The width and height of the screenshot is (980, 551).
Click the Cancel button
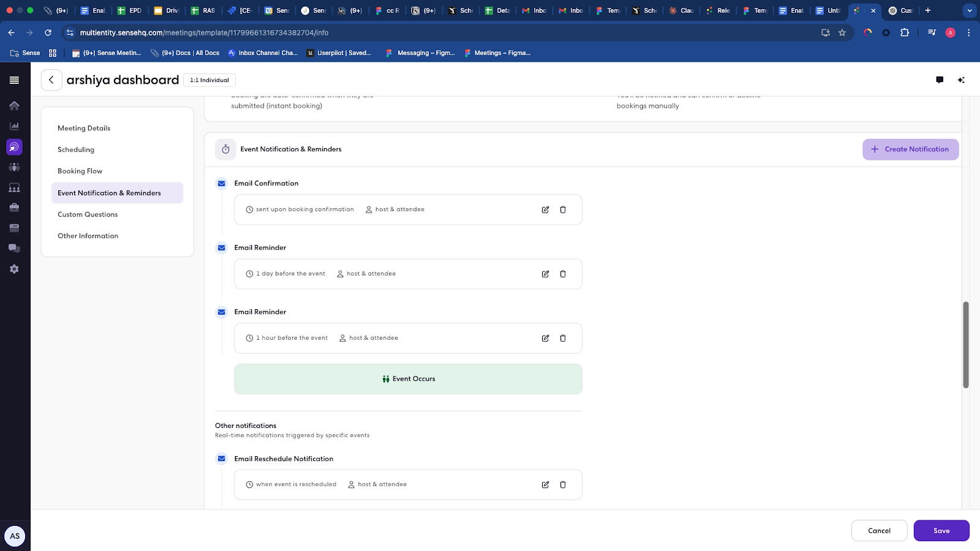coord(879,531)
